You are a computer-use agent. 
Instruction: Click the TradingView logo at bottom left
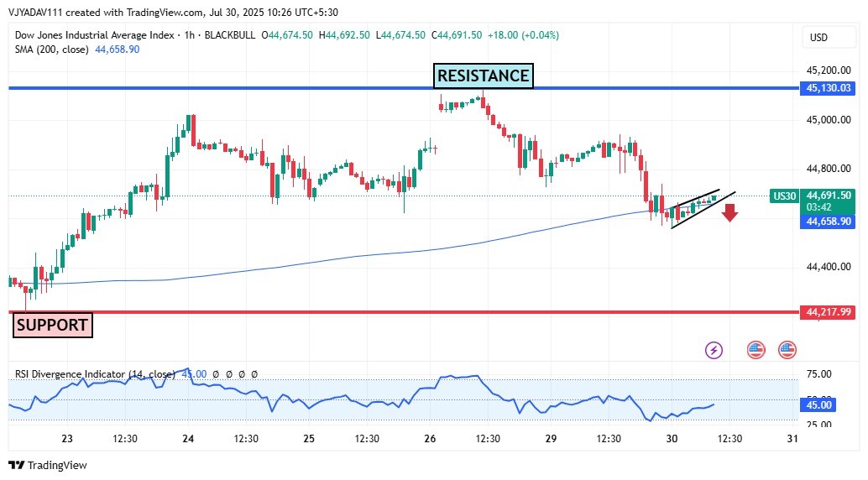48,465
